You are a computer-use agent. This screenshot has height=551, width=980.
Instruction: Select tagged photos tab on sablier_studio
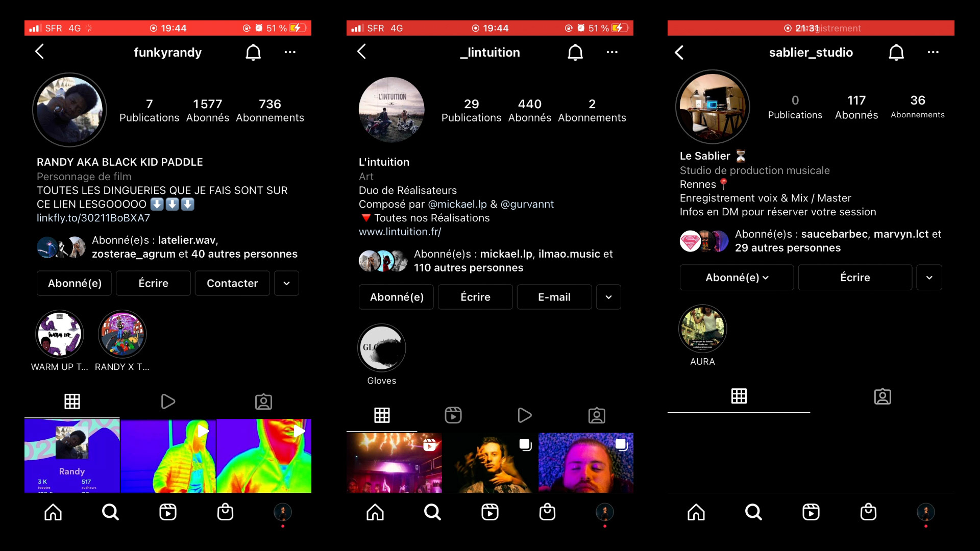point(883,396)
